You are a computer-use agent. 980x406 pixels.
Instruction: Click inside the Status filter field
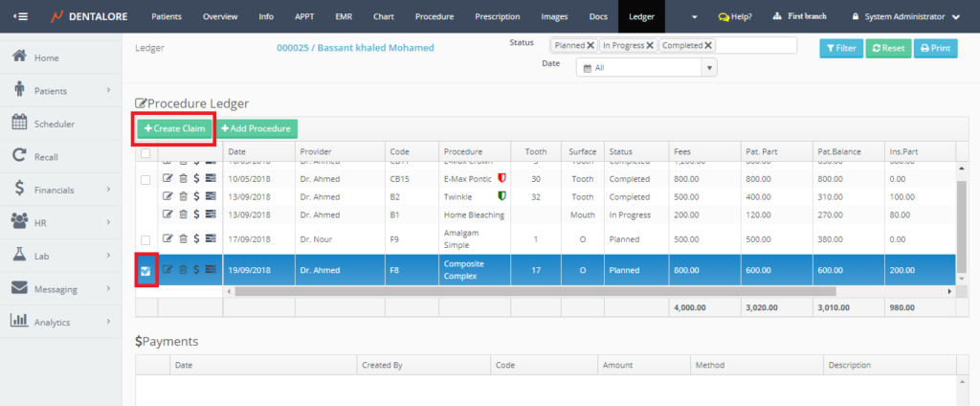755,45
